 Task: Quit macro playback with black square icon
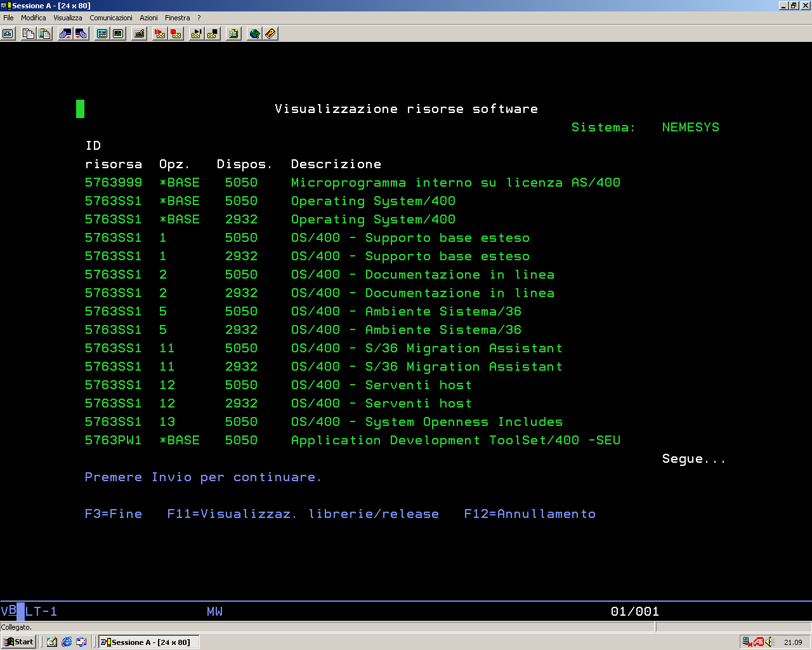(x=213, y=34)
